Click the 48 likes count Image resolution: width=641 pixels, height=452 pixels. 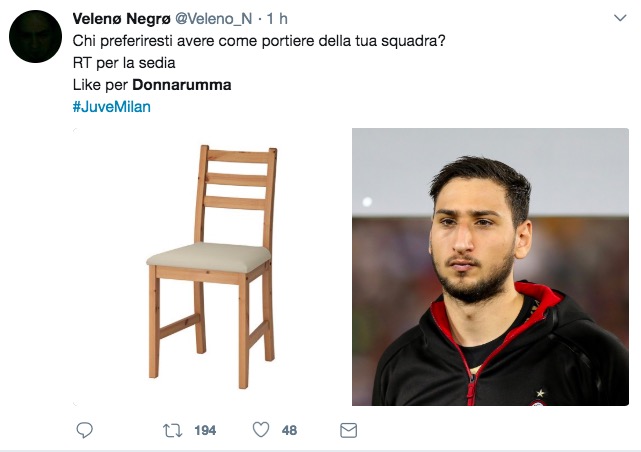tap(289, 430)
